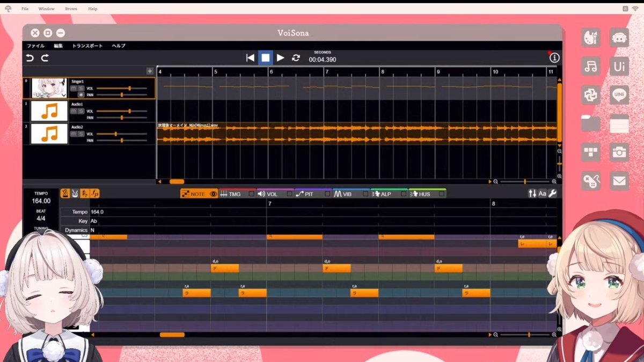
Task: Check the PIT tab checkbox
Action: tap(327, 194)
